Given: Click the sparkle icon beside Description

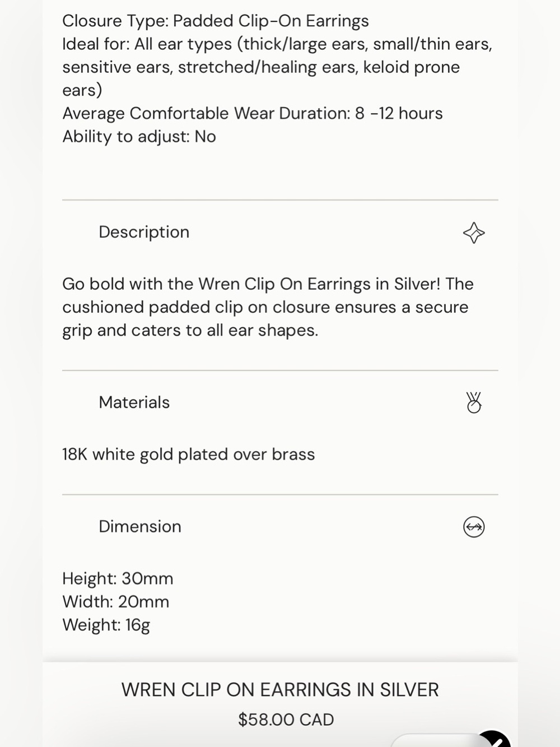Looking at the screenshot, I should pos(474,233).
